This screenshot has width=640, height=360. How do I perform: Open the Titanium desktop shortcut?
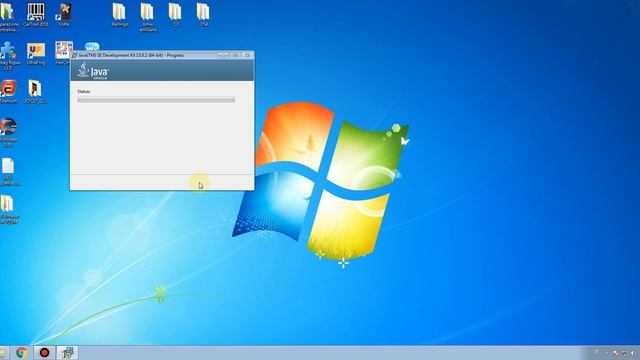point(8,91)
